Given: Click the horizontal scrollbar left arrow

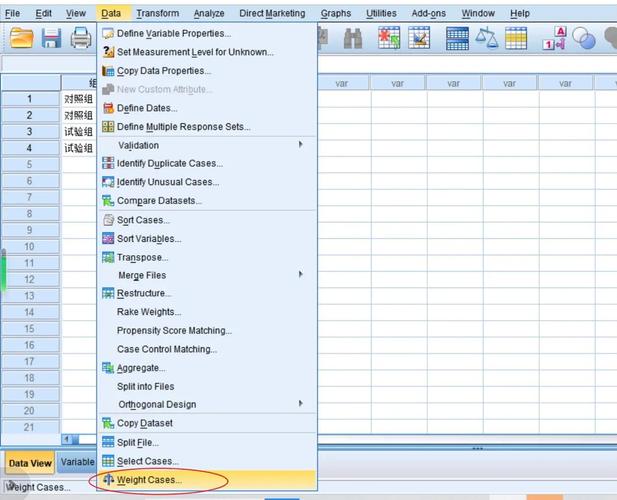Looking at the screenshot, I should [68, 439].
